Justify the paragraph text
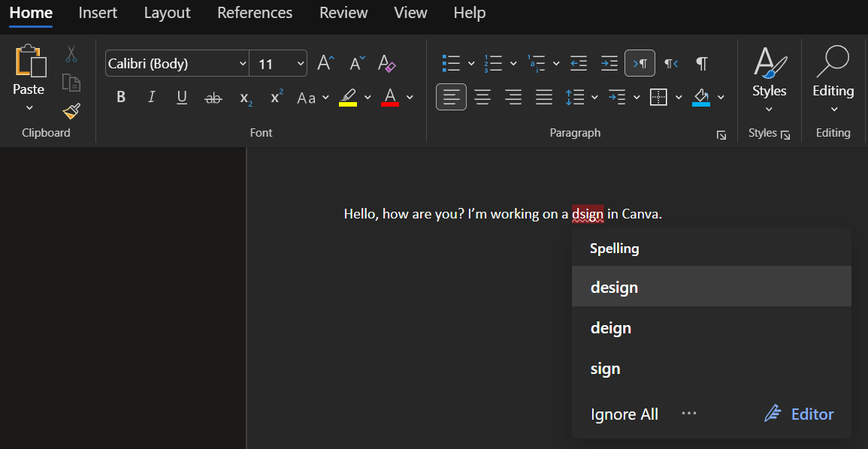868x449 pixels. (x=544, y=98)
